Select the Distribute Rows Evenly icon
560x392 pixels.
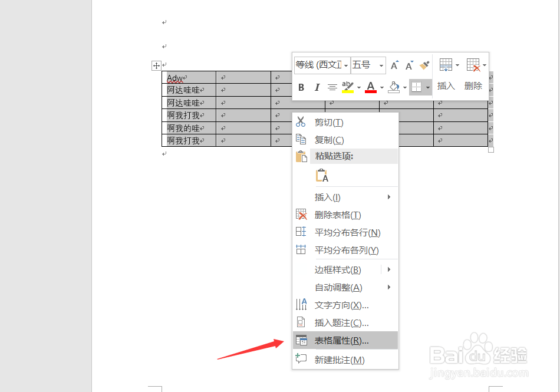(x=301, y=232)
